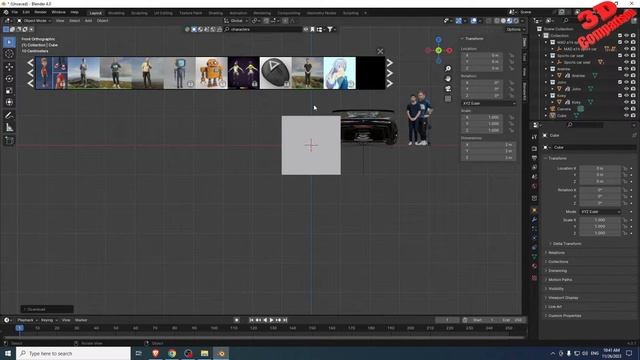
Task: Toggle Rendered viewport shading mode
Action: click(x=516, y=20)
